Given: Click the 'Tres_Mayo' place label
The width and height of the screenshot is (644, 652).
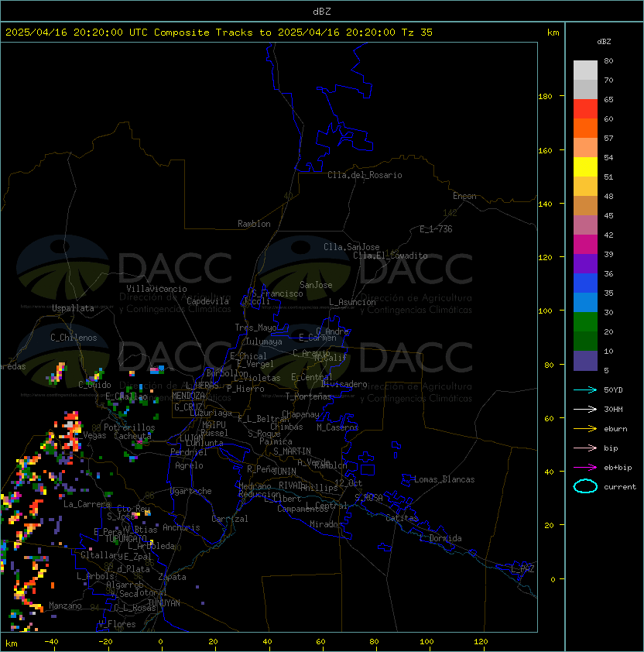Looking at the screenshot, I should click(x=255, y=328).
